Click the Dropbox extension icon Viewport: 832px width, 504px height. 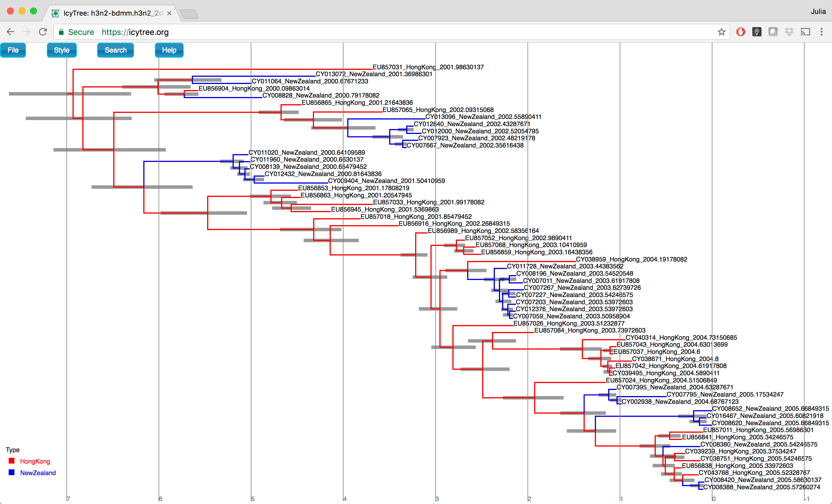tap(789, 32)
